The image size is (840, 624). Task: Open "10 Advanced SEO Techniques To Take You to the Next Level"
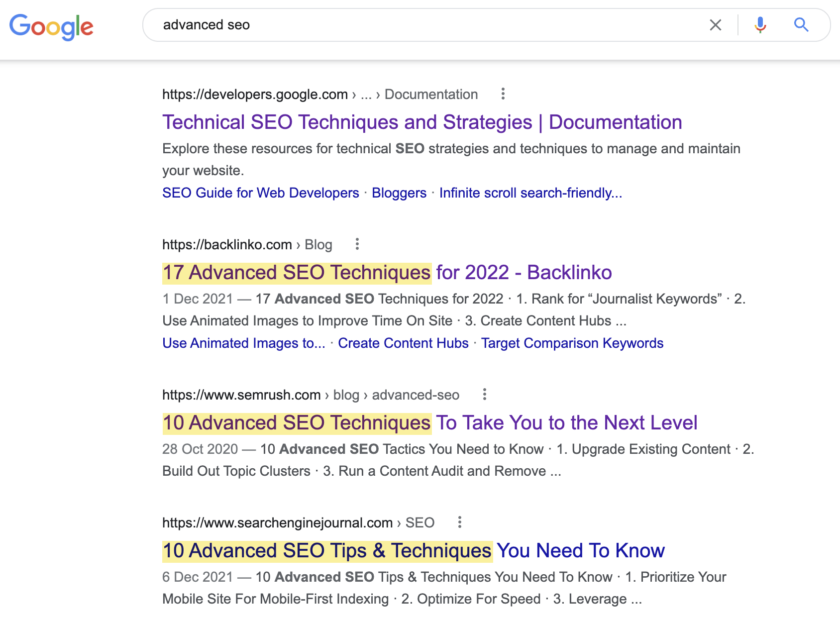430,422
